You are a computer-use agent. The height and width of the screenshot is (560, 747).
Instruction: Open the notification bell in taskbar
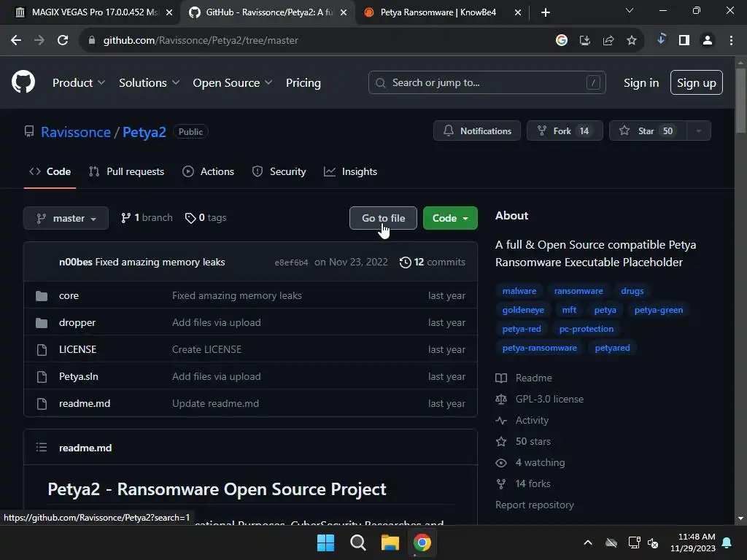(x=727, y=542)
